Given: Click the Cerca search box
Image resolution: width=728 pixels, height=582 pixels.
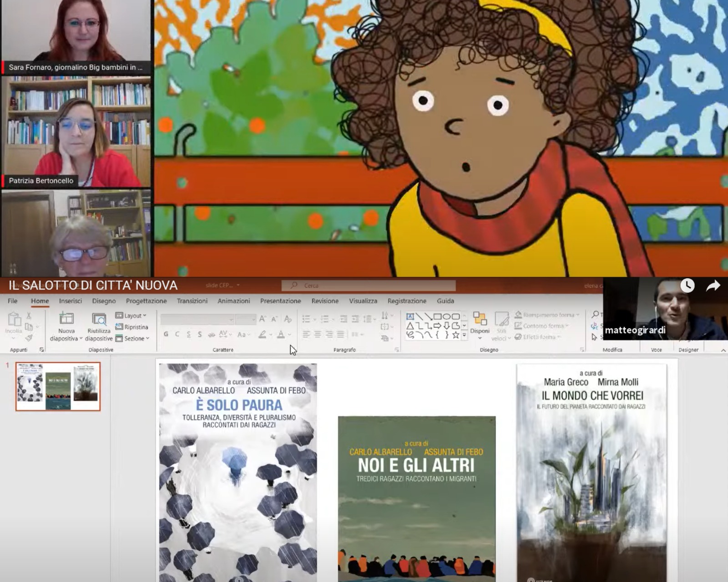Looking at the screenshot, I should click(369, 286).
